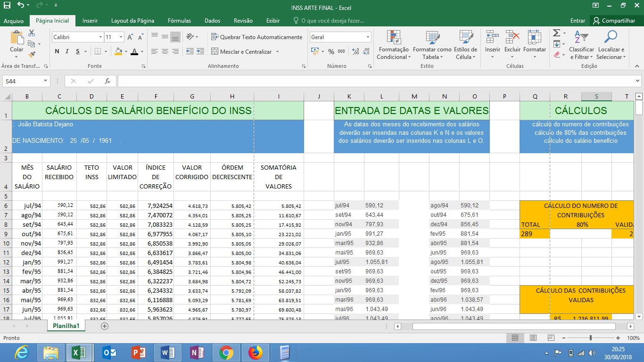
Task: Toggle align text right
Action: click(x=175, y=51)
